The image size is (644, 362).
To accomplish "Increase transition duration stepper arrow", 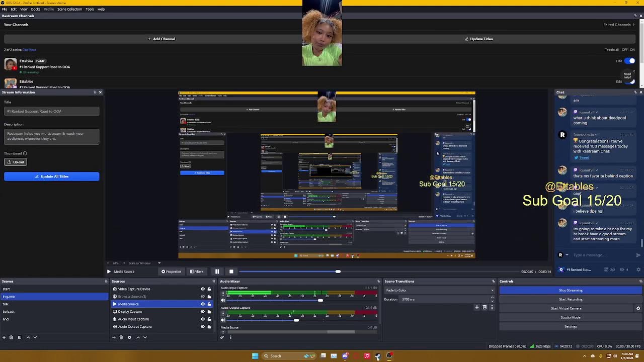I will point(492,298).
